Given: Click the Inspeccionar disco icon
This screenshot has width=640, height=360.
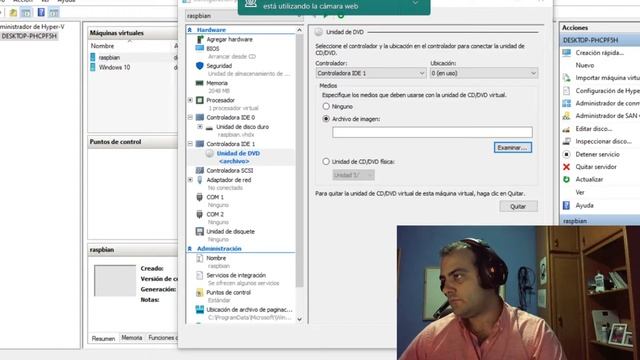Looking at the screenshot, I should [x=567, y=141].
